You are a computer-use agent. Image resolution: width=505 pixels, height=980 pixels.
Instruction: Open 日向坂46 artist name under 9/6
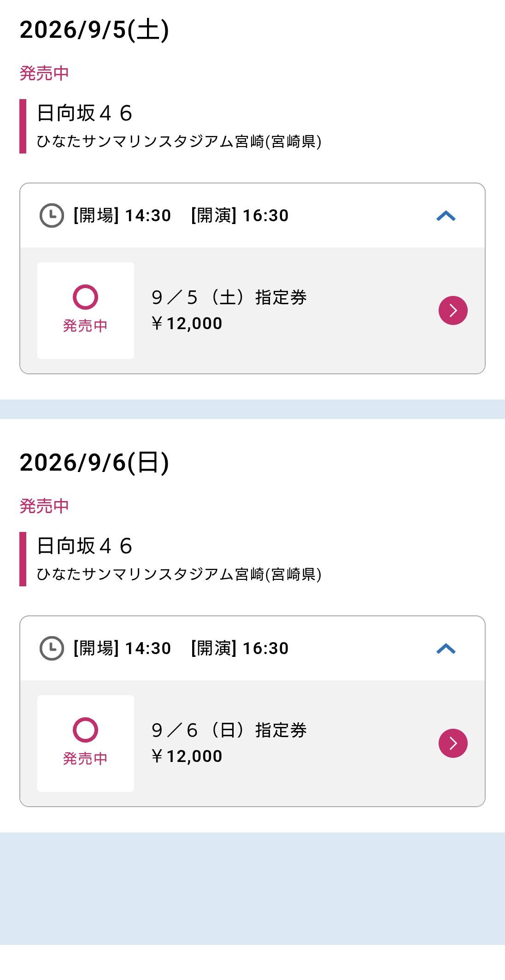coord(85,546)
